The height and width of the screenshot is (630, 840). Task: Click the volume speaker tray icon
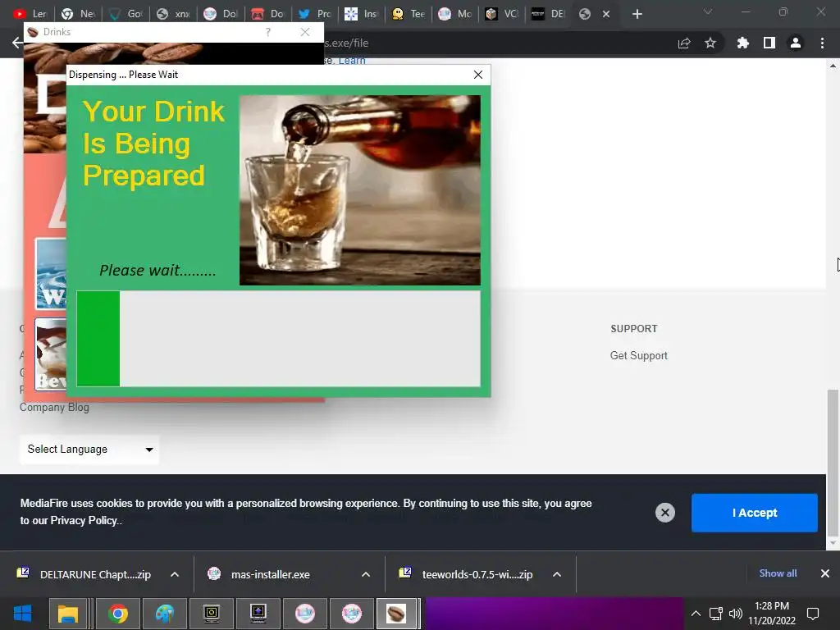pos(736,614)
